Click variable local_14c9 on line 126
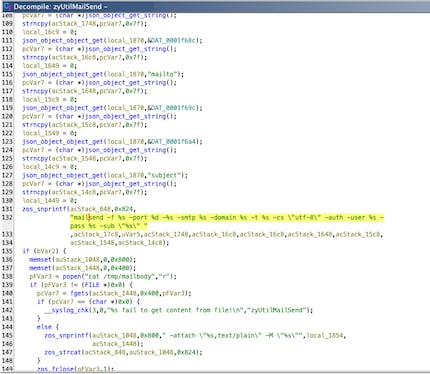 point(41,167)
